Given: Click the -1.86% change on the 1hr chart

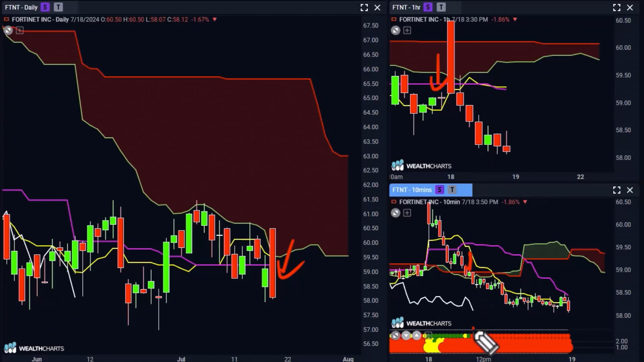Looking at the screenshot, I should pyautogui.click(x=500, y=19).
